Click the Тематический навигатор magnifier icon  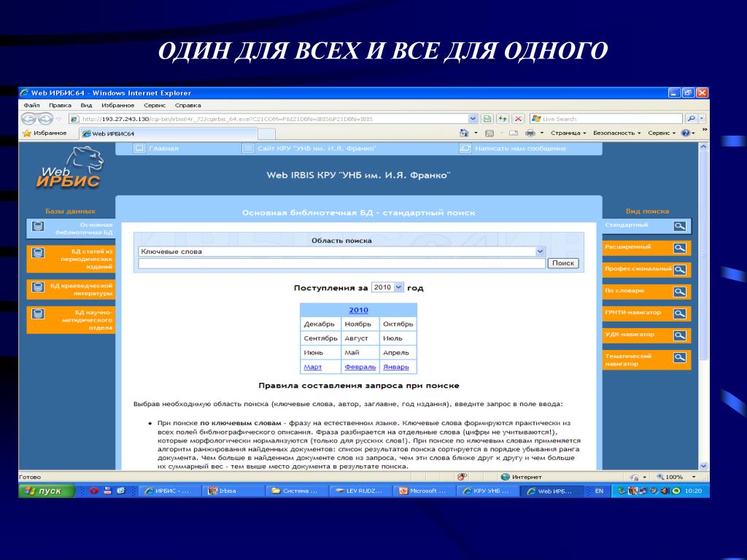[680, 357]
